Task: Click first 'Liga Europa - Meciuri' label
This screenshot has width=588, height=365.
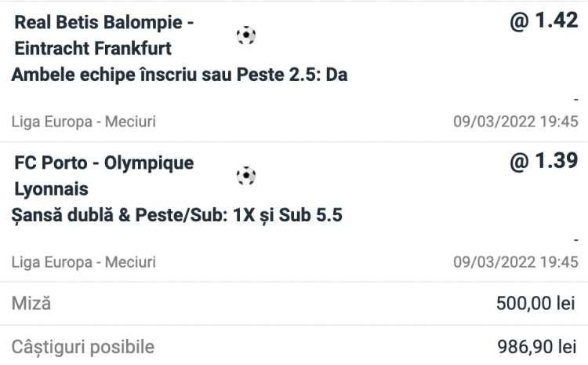Action: click(85, 122)
